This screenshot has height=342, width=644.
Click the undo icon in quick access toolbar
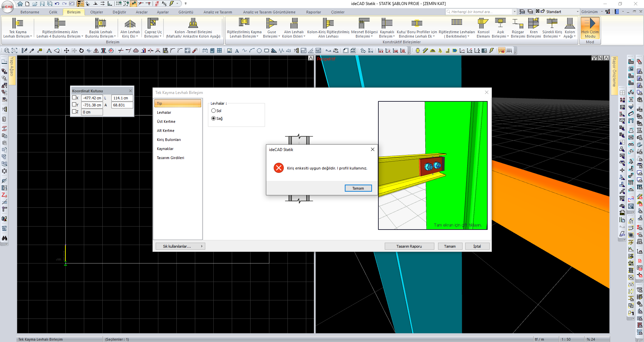tap(57, 4)
